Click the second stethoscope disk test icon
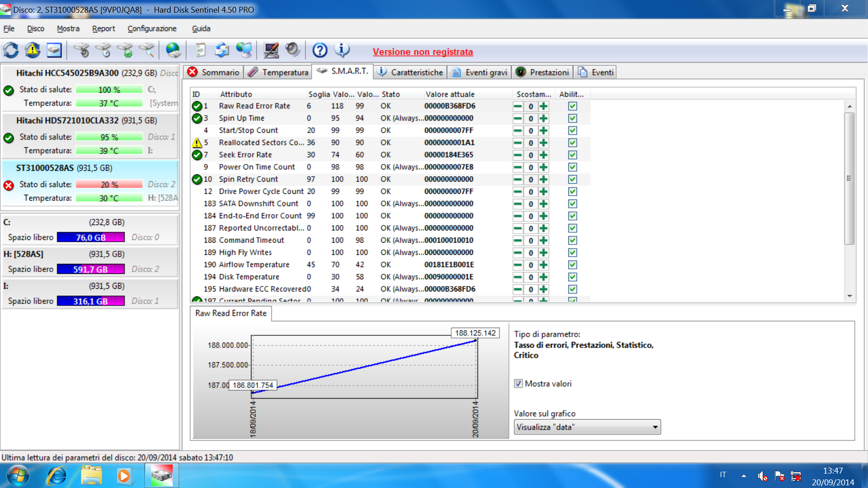The image size is (868, 488). click(104, 50)
